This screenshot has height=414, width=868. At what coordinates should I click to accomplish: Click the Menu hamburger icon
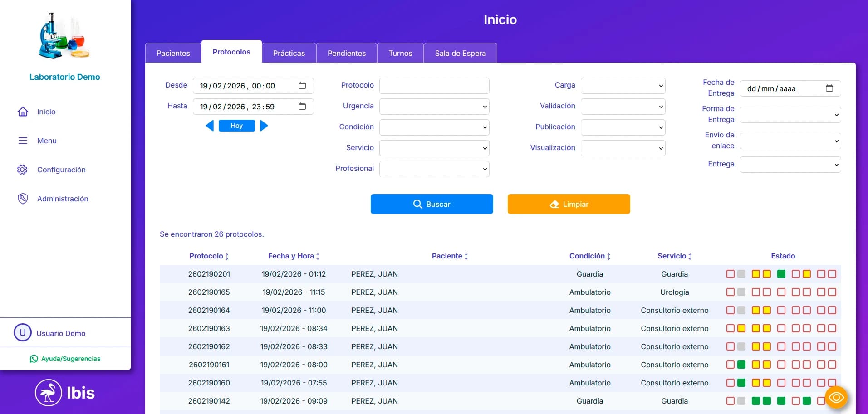click(23, 141)
